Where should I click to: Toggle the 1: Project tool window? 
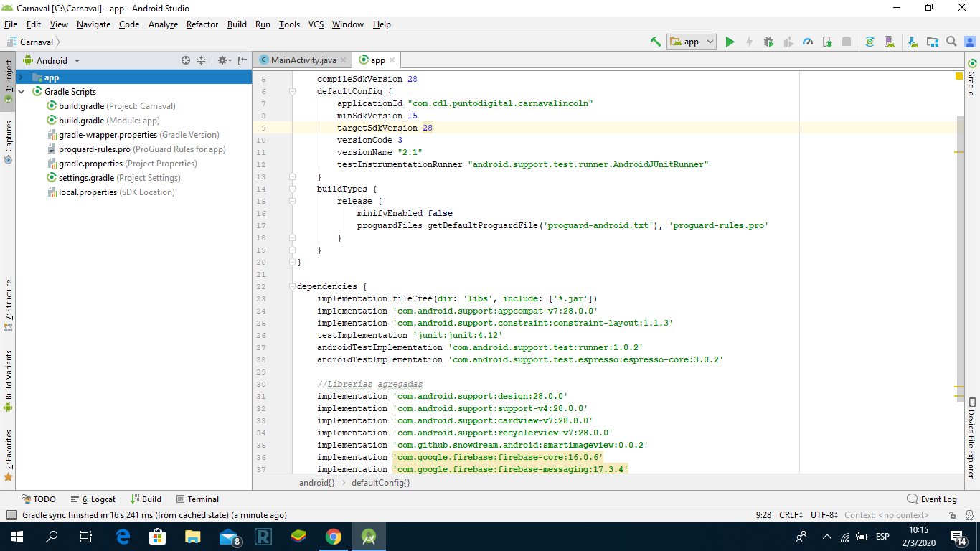(8, 80)
